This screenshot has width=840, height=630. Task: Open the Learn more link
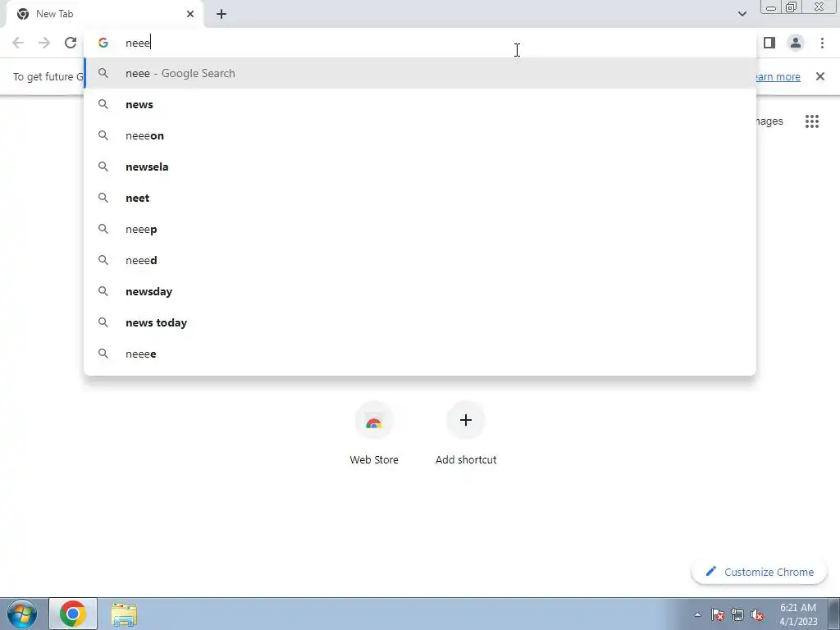pos(778,76)
